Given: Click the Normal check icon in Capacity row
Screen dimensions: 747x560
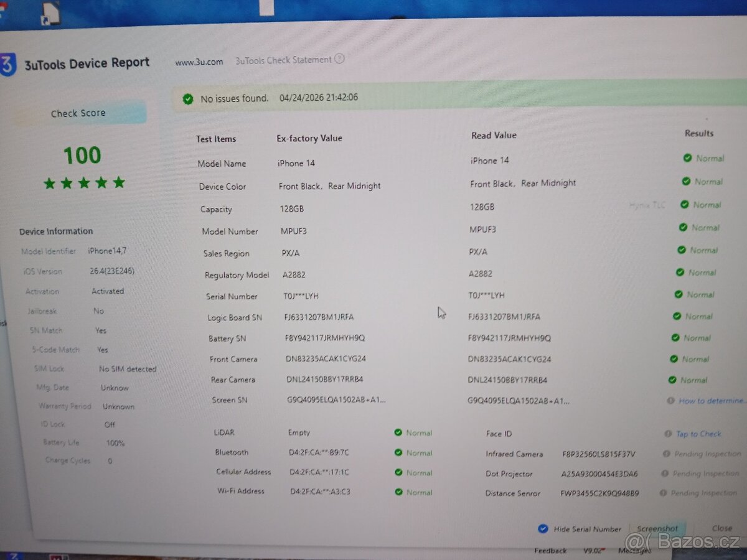Looking at the screenshot, I should pos(684,204).
